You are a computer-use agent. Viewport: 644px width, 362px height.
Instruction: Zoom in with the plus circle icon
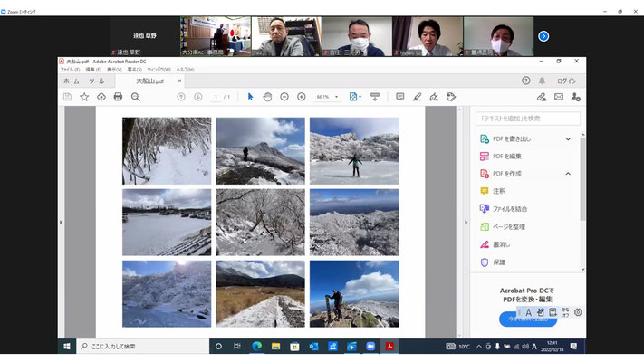tap(301, 97)
